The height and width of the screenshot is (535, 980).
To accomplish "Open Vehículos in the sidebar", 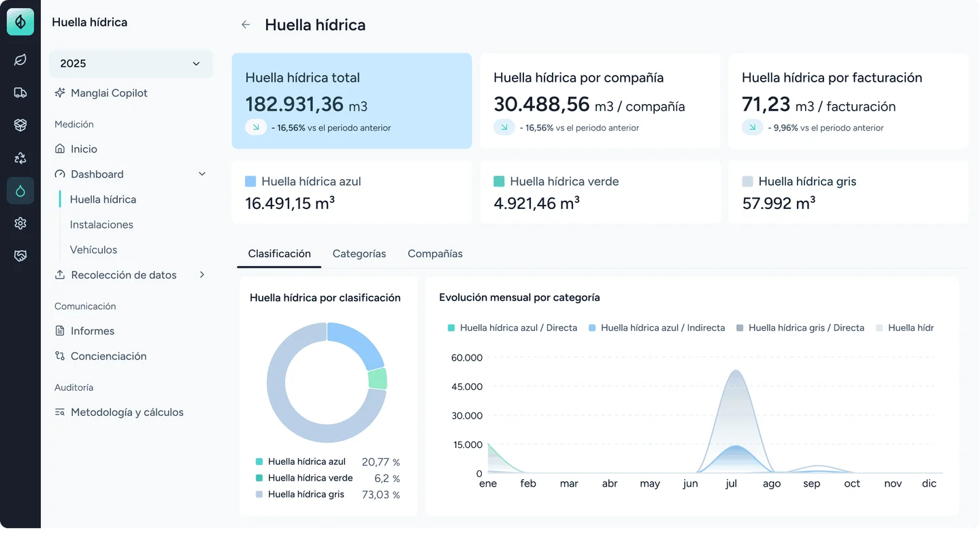I will (x=94, y=250).
